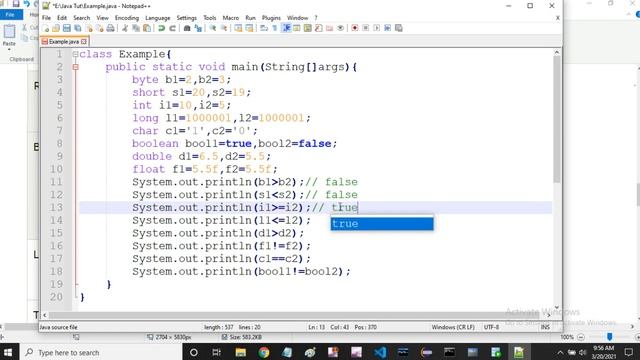640x360 pixels.
Task: Open the Run menu
Action: [250, 18]
